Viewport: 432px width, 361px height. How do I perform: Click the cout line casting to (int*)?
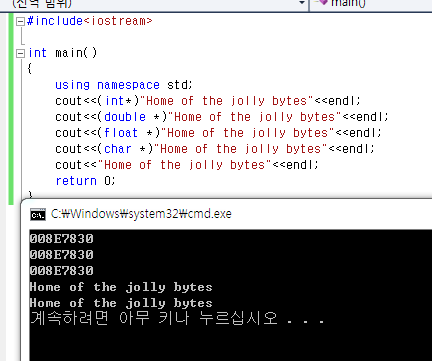(208, 101)
